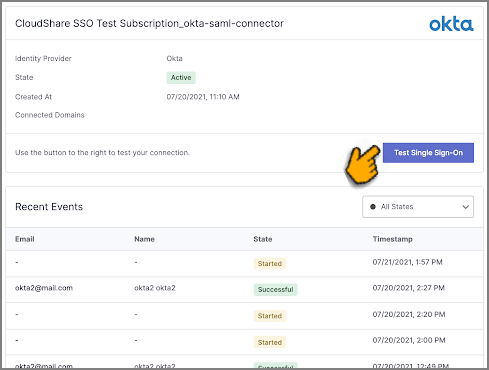Click the Test Single Sign-On button
Image resolution: width=489 pixels, height=370 pixels.
(x=428, y=153)
